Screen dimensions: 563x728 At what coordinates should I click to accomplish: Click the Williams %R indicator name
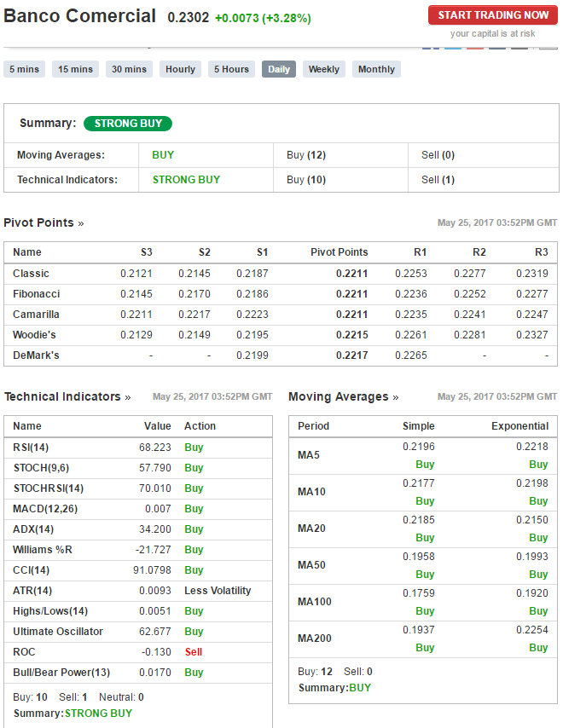(x=43, y=550)
